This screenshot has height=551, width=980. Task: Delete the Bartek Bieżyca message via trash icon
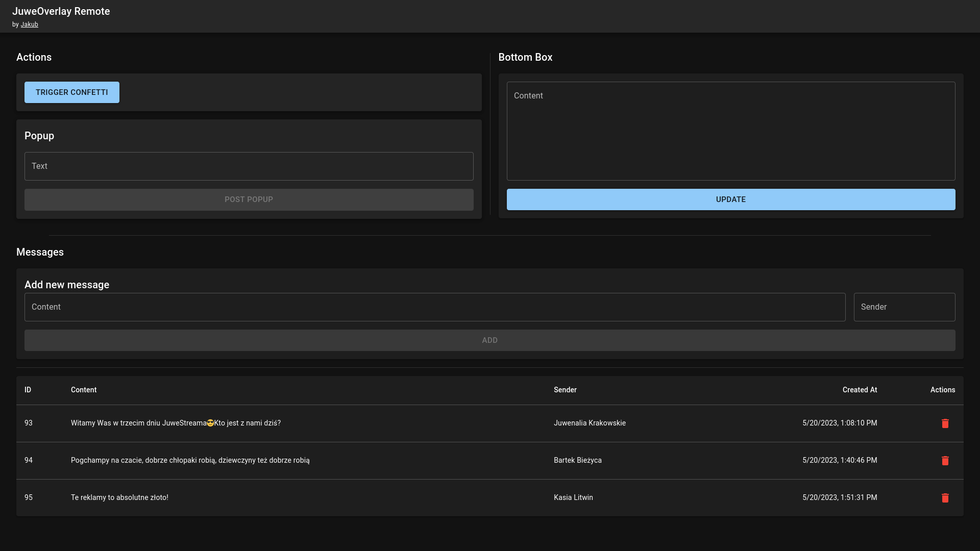[945, 461]
